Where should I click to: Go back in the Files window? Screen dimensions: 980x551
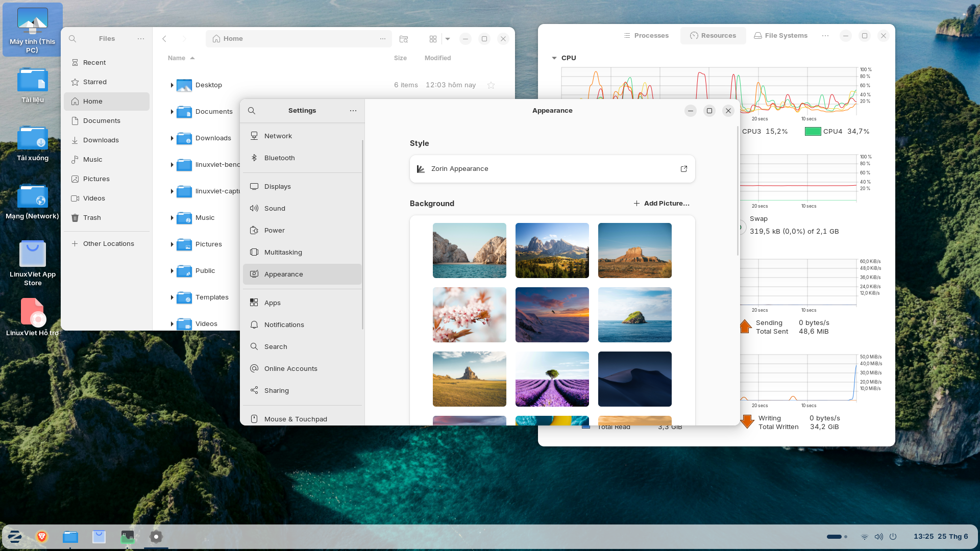[x=164, y=39]
